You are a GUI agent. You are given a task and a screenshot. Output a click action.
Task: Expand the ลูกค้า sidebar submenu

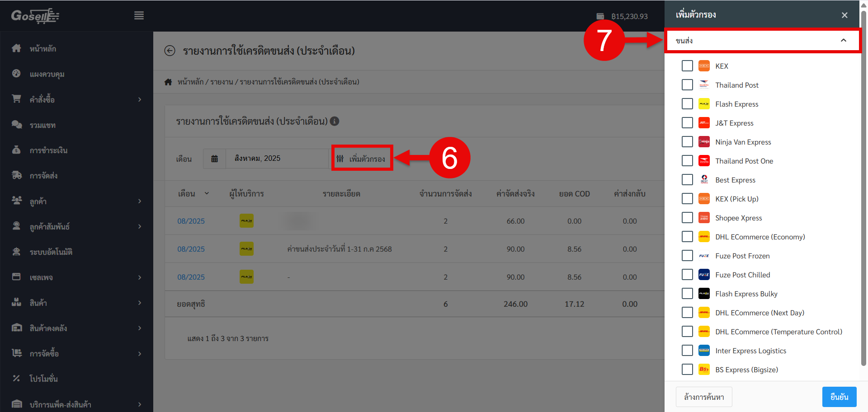140,201
